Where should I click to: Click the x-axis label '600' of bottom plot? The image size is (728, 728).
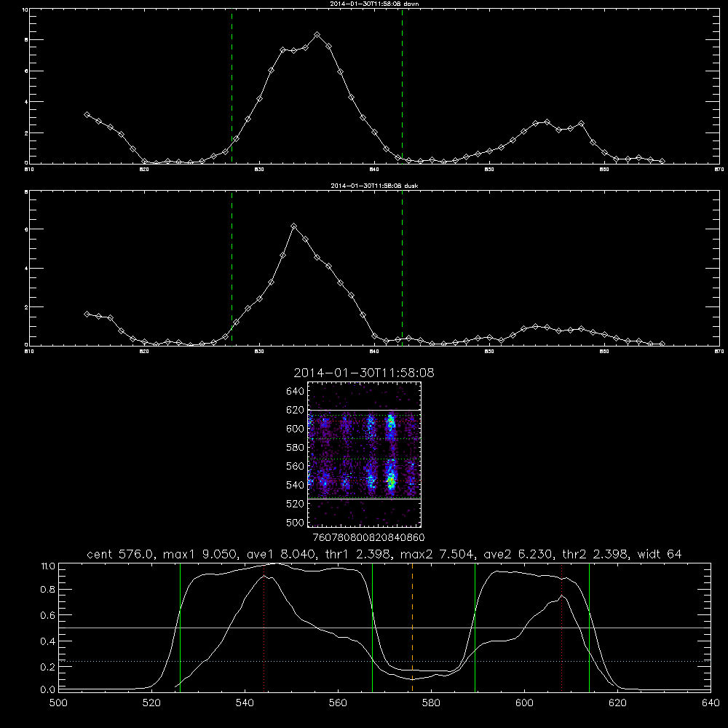coord(524,703)
